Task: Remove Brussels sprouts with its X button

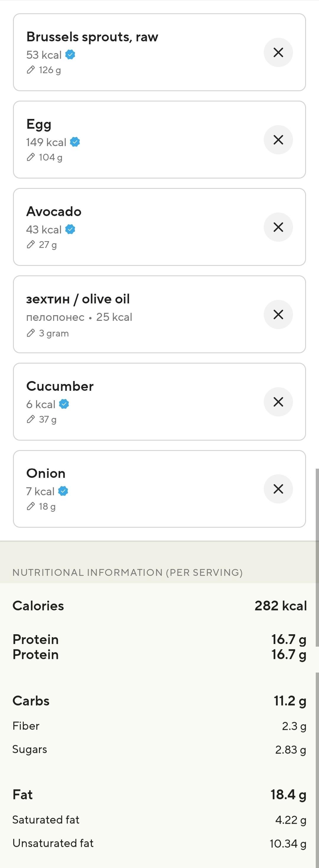Action: click(278, 52)
